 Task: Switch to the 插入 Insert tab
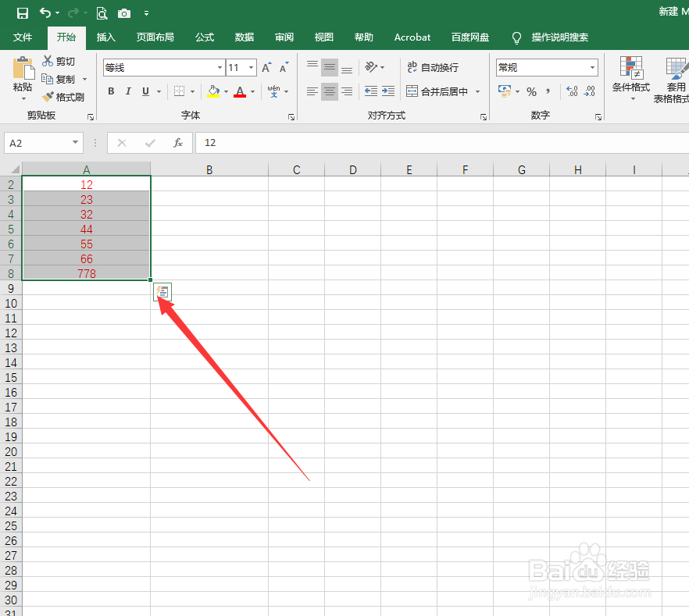106,37
